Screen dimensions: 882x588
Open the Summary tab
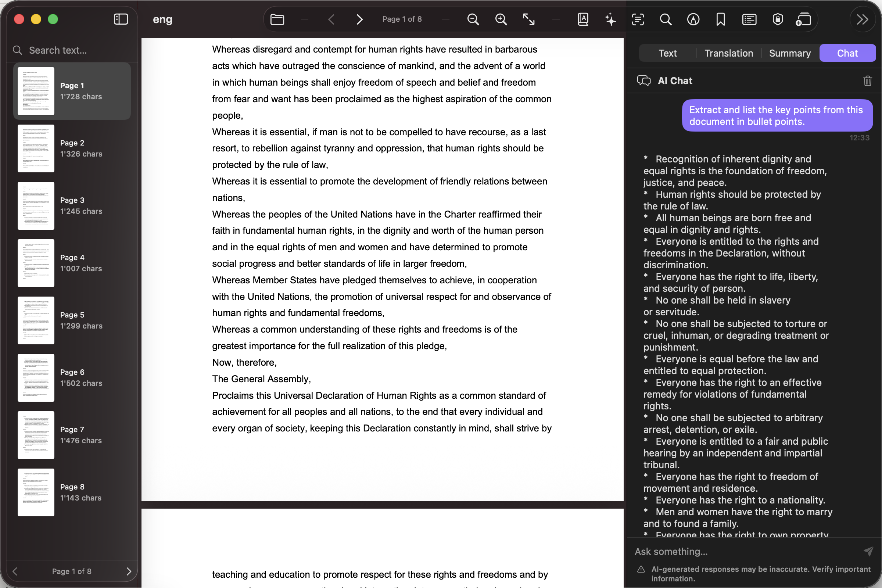[789, 53]
